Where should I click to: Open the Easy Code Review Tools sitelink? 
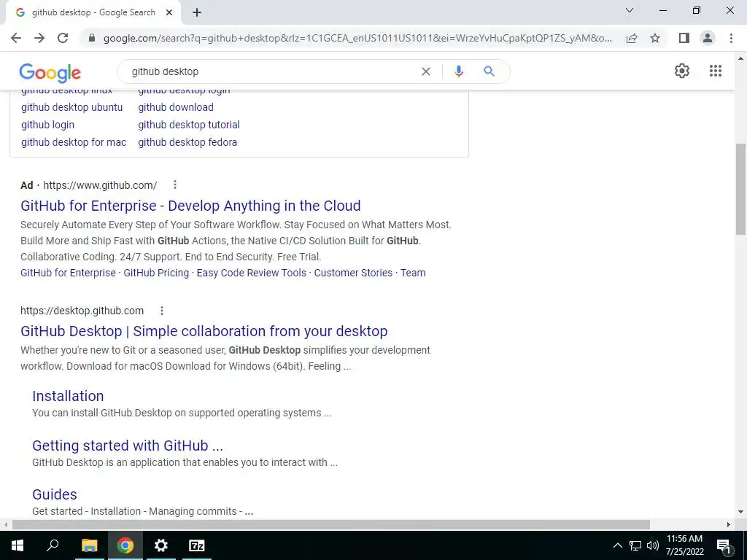[252, 273]
